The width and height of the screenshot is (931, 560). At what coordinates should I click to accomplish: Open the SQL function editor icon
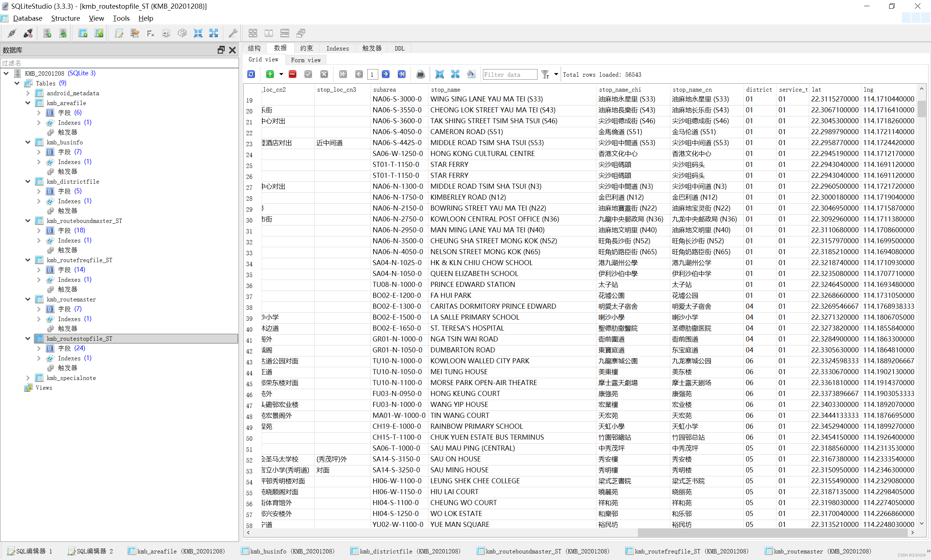point(151,33)
